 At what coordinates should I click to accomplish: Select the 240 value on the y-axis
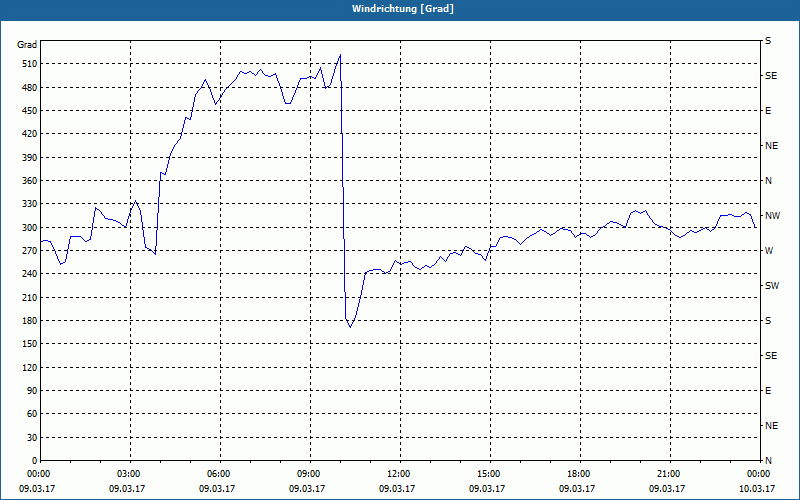(29, 274)
